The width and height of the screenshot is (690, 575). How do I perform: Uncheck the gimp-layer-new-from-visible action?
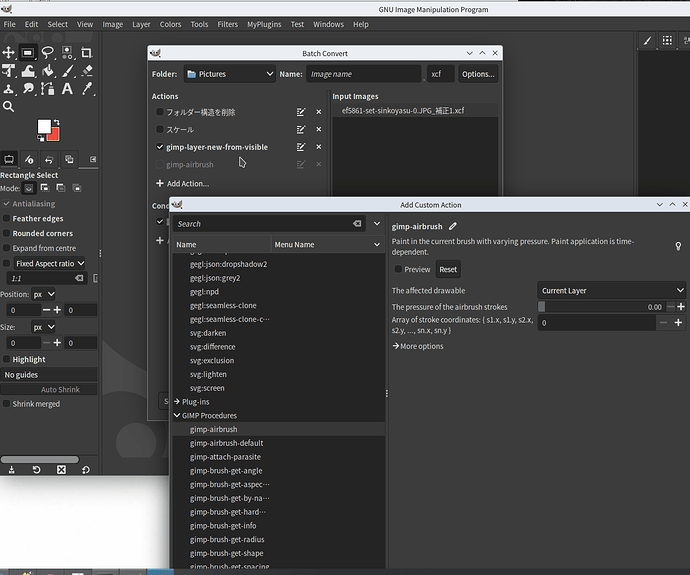(x=160, y=147)
